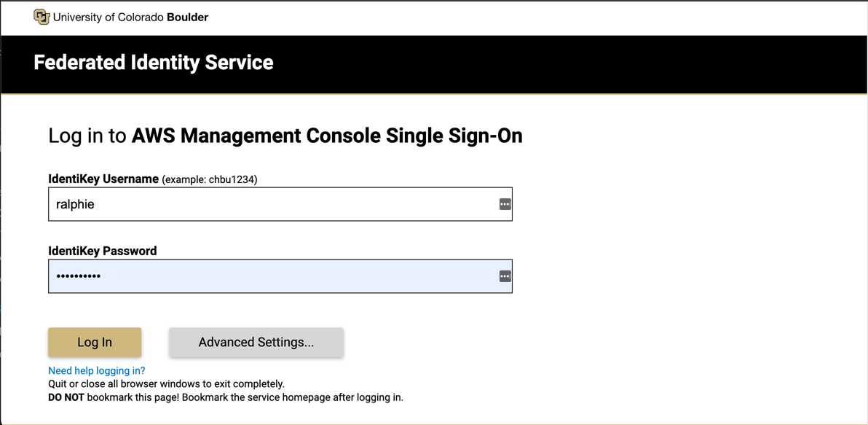This screenshot has width=868, height=425.
Task: Click the '(example: chbu1234)' hint text
Action: click(x=210, y=179)
